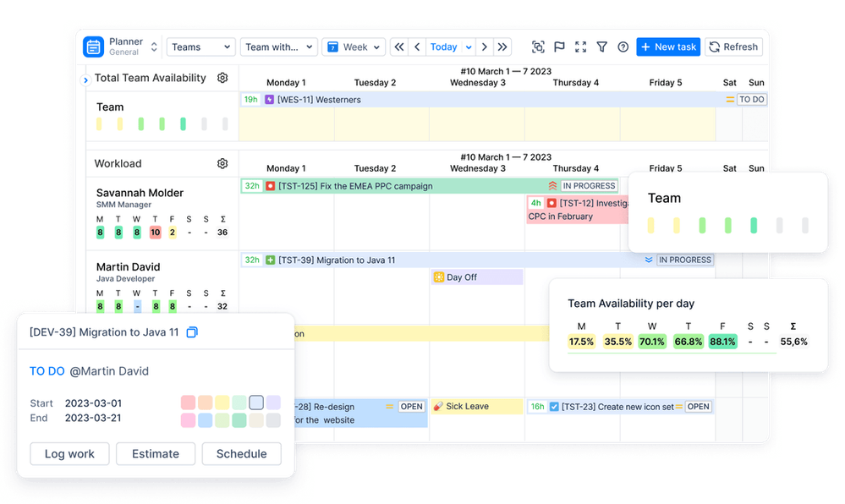The image size is (845, 504).
Task: Click the 88.1% Friday availability value
Action: pos(722,342)
